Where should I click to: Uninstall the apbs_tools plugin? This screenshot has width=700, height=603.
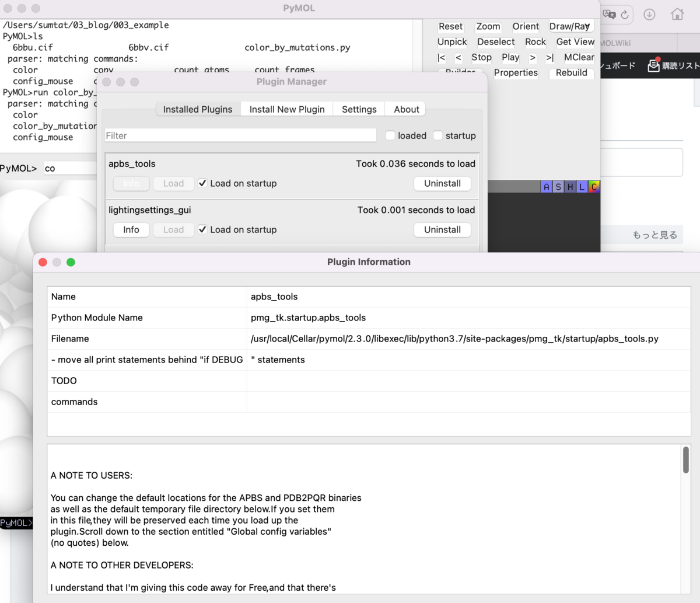tap(442, 183)
